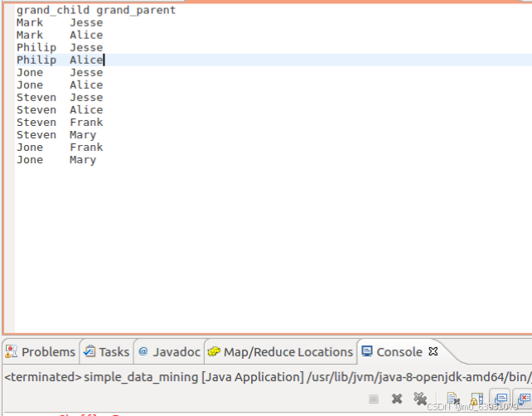The image size is (532, 416).
Task: Click the 'Mark Jesse' line
Action: [x=60, y=22]
